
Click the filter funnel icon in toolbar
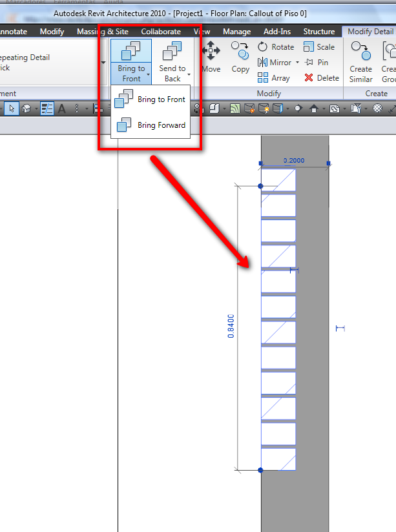click(356, 108)
